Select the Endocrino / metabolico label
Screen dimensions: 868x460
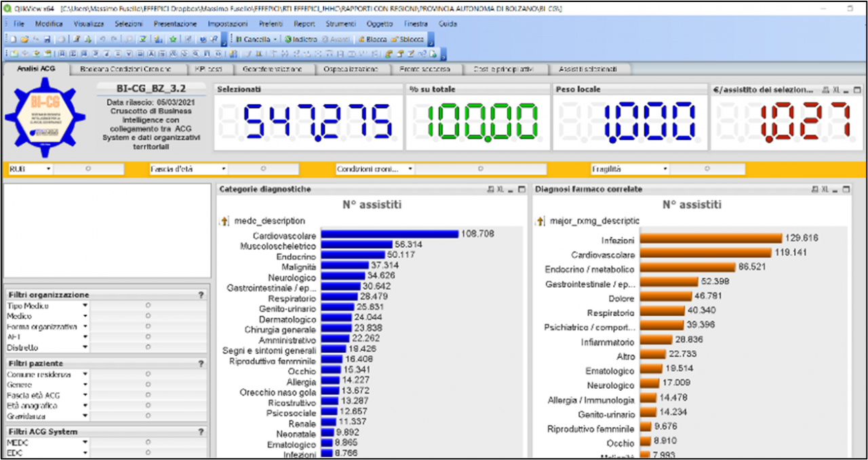click(590, 269)
